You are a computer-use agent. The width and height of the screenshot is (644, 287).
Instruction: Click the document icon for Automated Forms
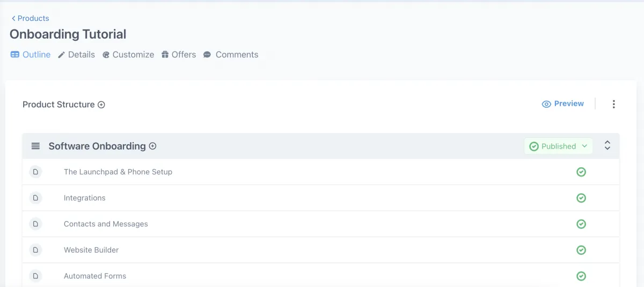click(x=35, y=276)
